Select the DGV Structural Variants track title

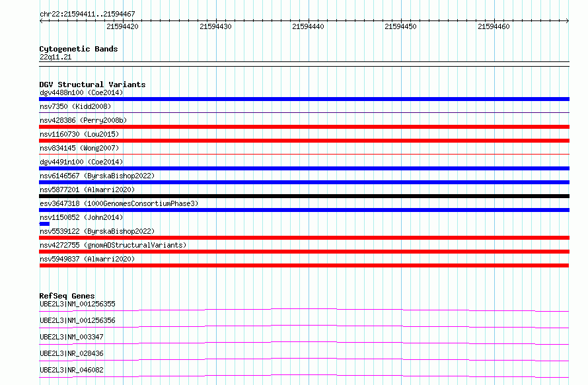tap(92, 85)
